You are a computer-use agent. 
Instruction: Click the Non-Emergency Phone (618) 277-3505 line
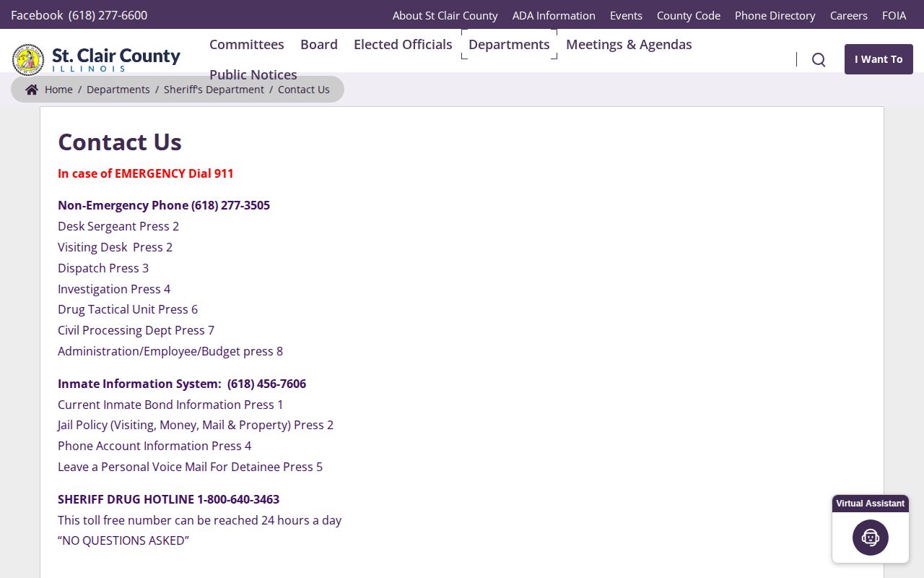[164, 205]
